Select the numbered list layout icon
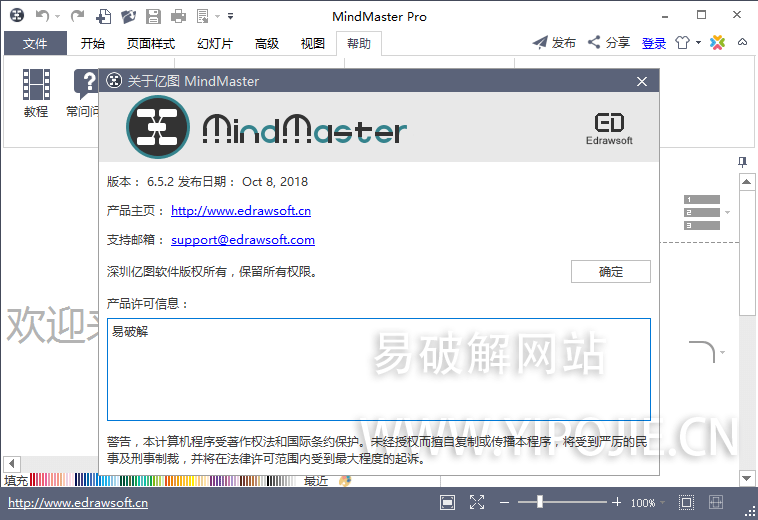The height and width of the screenshot is (520, 758). click(x=702, y=212)
